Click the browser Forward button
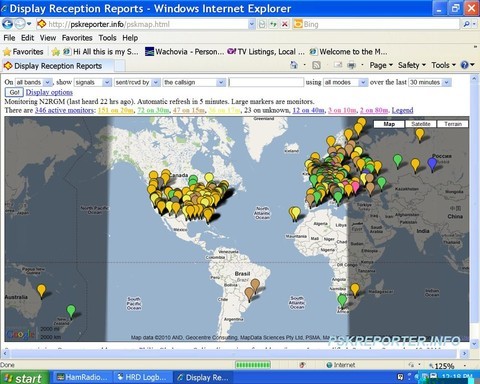480x384 pixels. pos(19,24)
